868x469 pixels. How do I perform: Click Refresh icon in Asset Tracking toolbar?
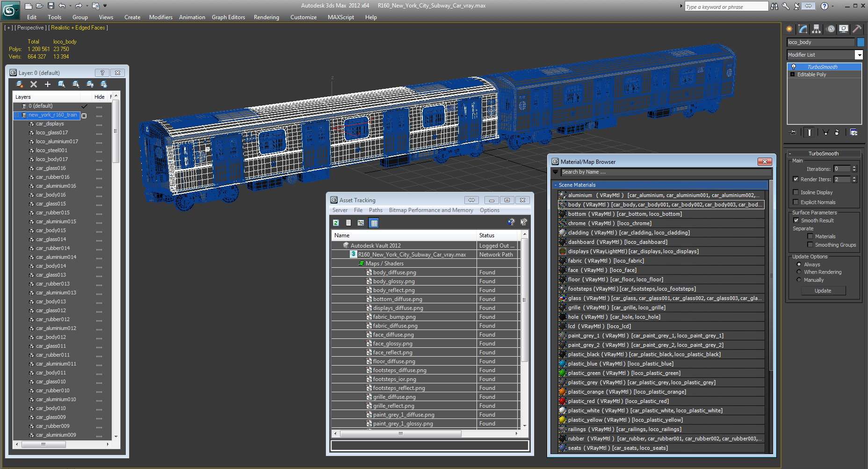coord(336,223)
